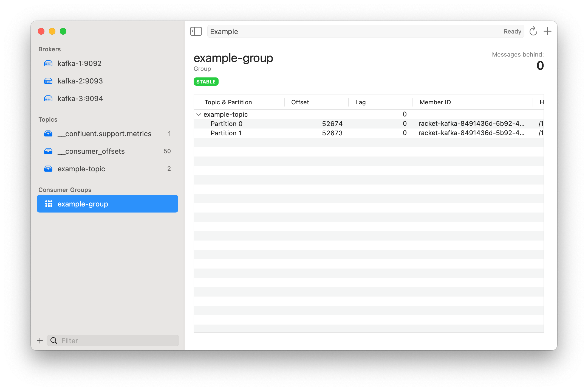Viewport: 588px width, 391px height.
Task: Click the example-group heading title
Action: (x=233, y=58)
